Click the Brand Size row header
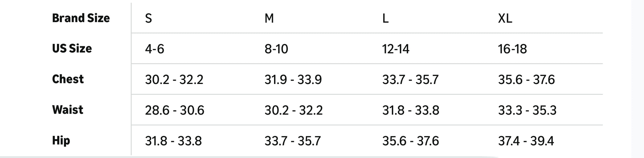Viewport: 644px width, 158px height. [81, 18]
